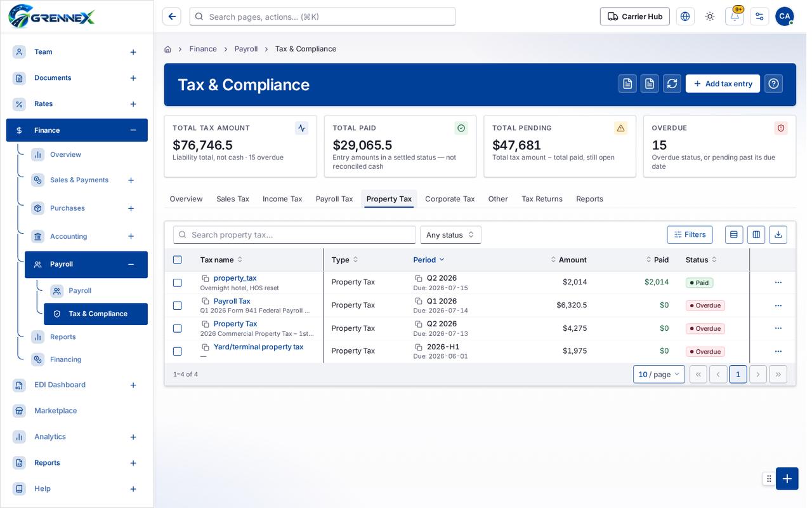Click the Carrier Hub button
812x508 pixels.
click(635, 17)
